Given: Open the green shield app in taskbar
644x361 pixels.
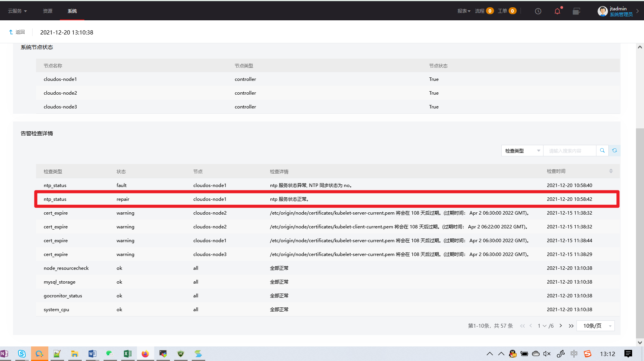Looking at the screenshot, I should pos(181,354).
